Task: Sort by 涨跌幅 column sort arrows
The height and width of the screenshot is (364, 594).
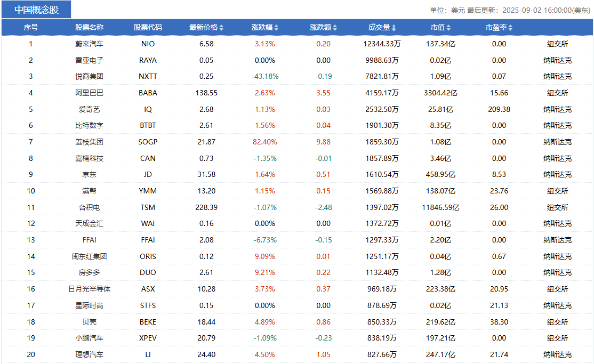Action: tap(277, 28)
